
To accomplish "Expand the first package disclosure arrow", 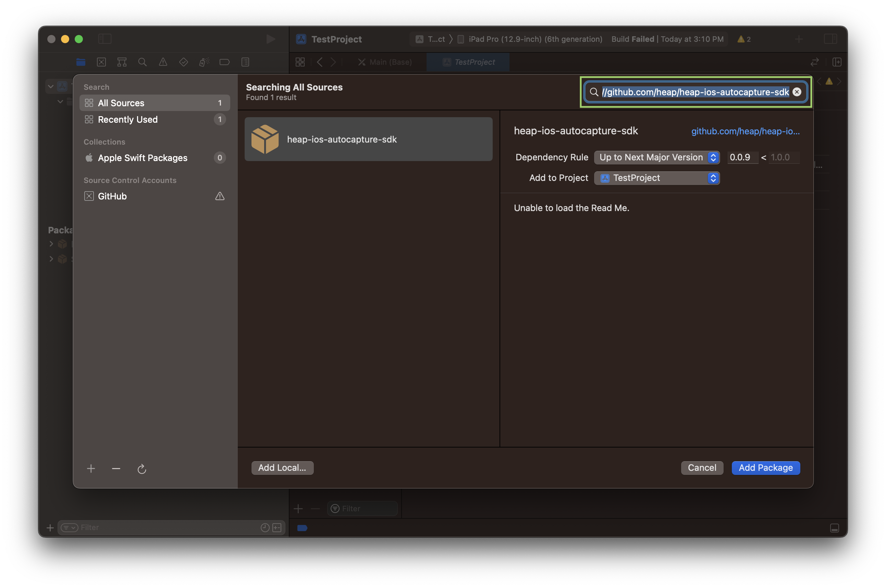I will [51, 244].
